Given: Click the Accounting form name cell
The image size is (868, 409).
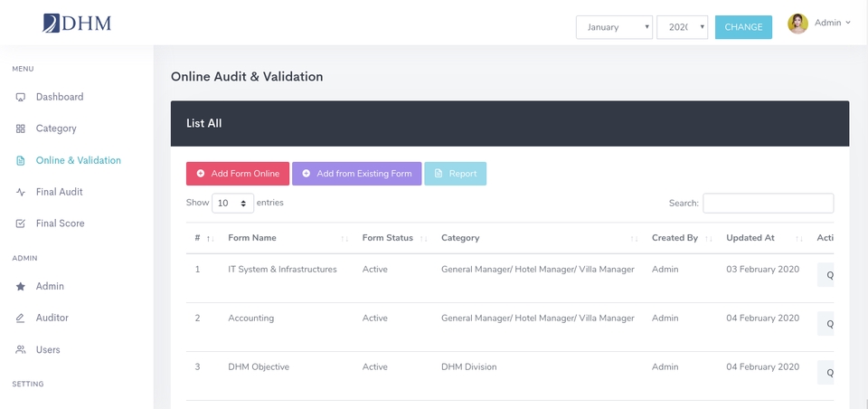Looking at the screenshot, I should (250, 319).
